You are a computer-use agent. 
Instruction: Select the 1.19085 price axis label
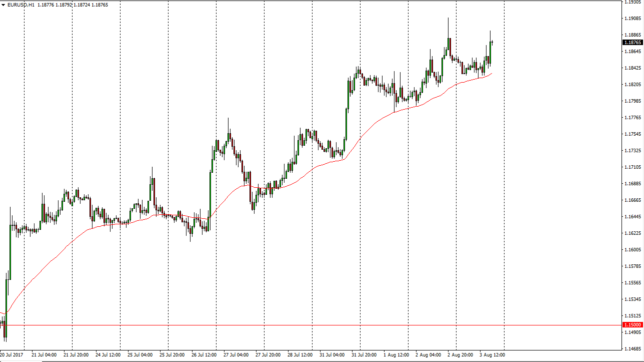633,19
